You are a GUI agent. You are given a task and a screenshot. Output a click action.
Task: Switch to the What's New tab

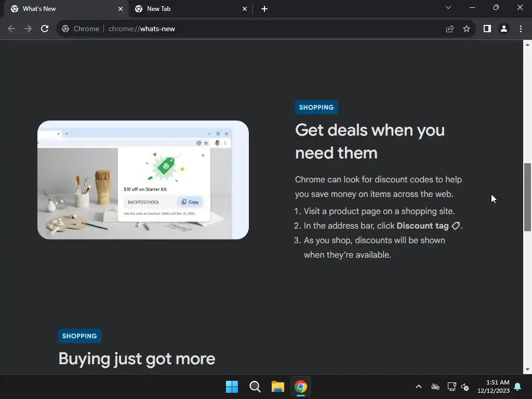click(66, 9)
